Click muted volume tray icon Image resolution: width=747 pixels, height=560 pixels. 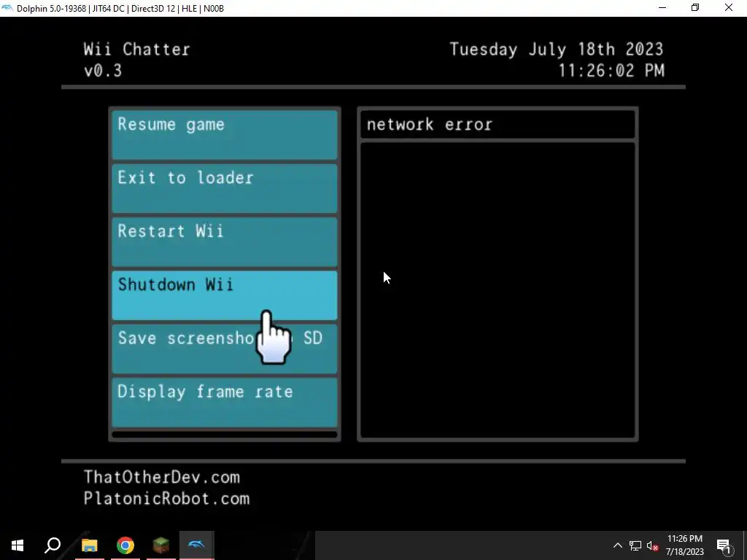tap(652, 545)
